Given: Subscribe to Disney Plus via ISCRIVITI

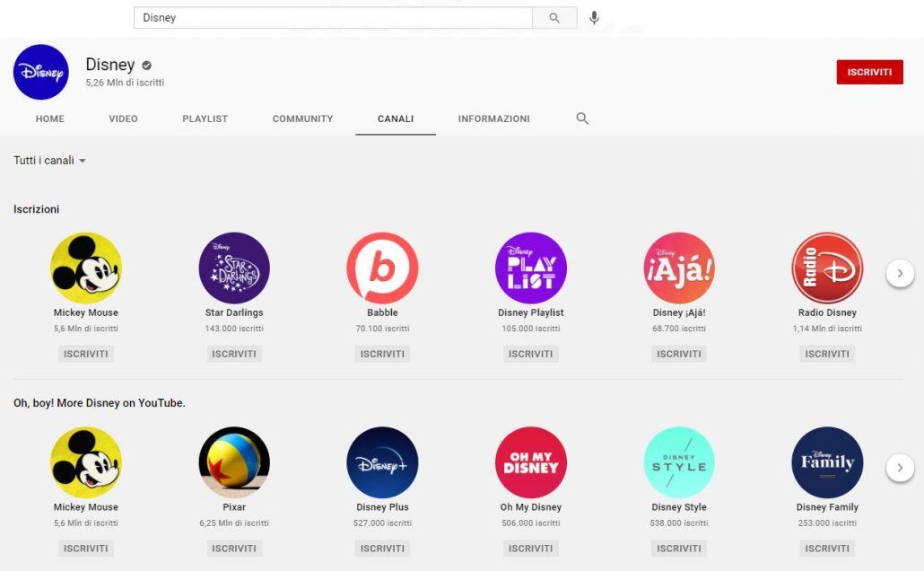Looking at the screenshot, I should coord(382,549).
